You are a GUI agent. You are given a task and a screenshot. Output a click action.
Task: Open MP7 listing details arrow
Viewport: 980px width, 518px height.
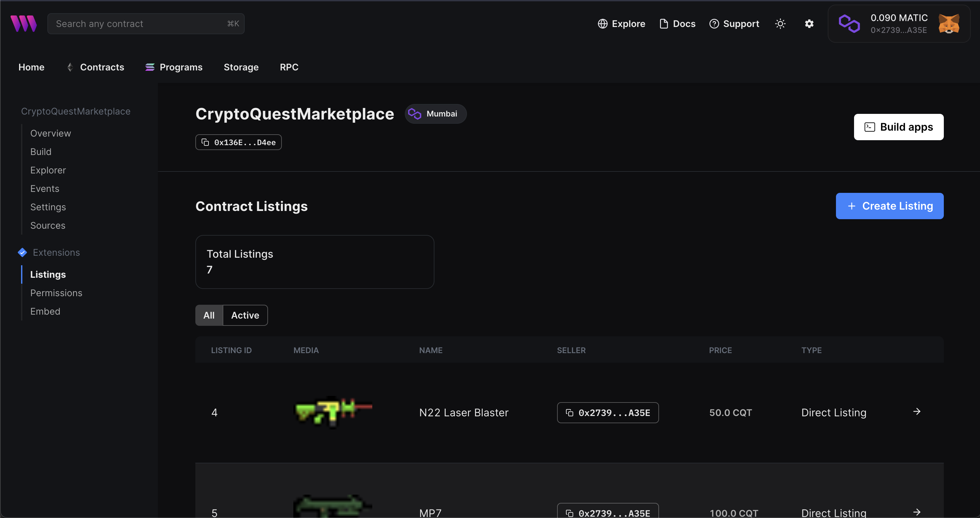pyautogui.click(x=917, y=512)
